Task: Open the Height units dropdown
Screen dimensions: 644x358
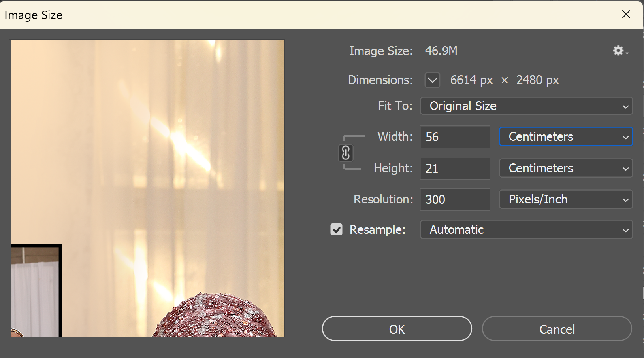Action: tap(566, 168)
